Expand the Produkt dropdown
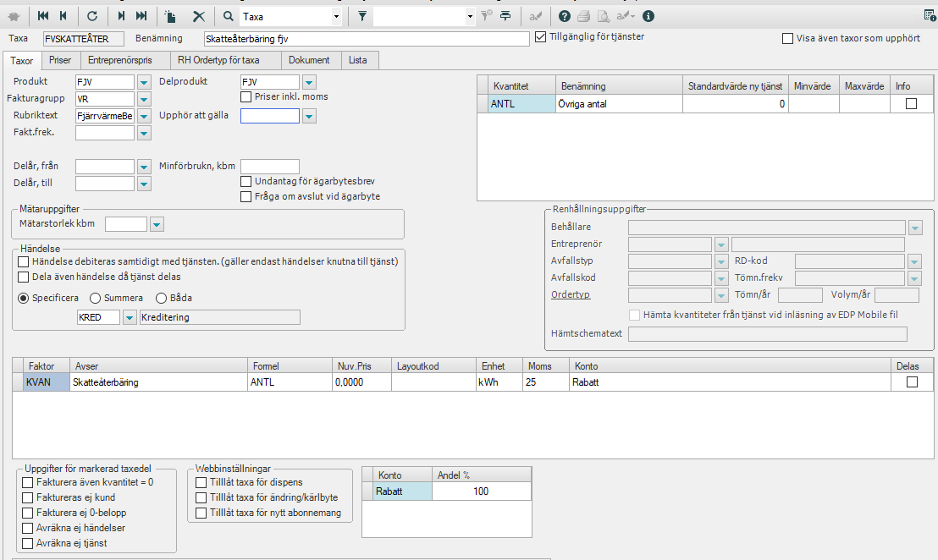The image size is (938, 560). click(144, 82)
